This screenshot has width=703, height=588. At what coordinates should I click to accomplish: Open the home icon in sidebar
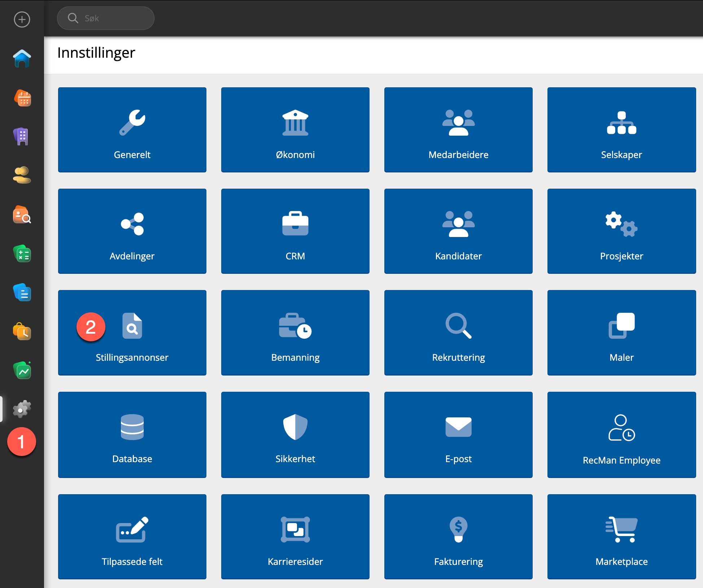tap(22, 58)
